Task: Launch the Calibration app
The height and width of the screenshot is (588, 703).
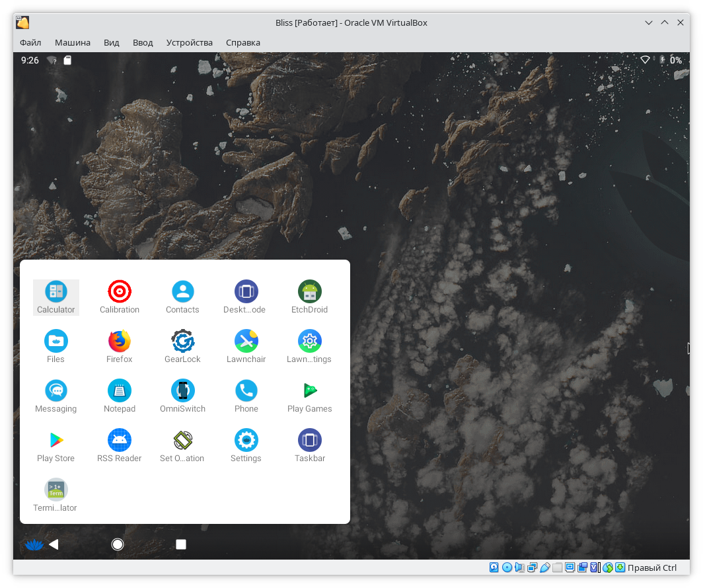Action: (120, 297)
